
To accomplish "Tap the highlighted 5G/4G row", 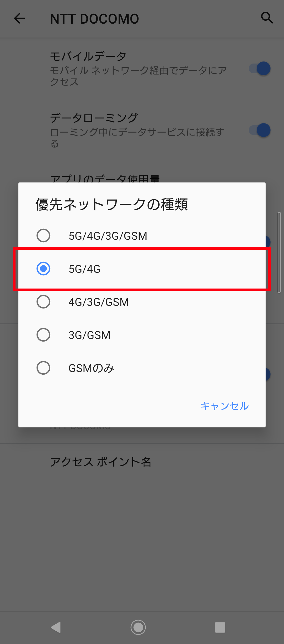I will (142, 269).
